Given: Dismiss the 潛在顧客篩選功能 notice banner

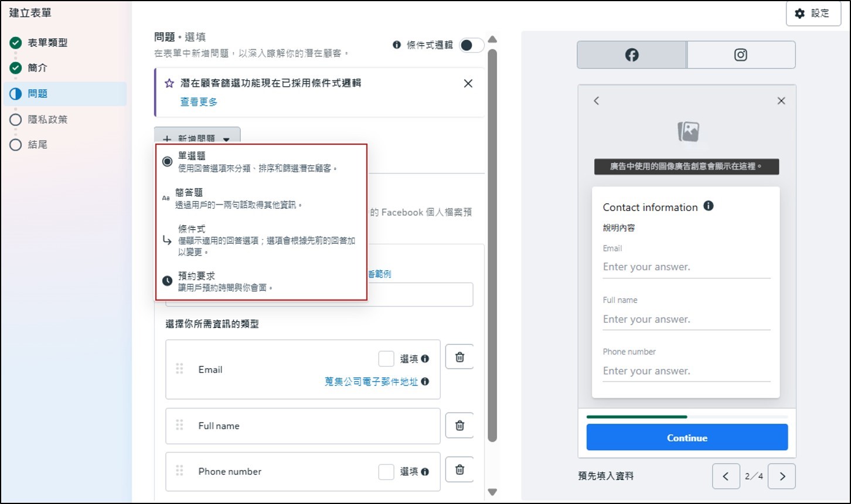Looking at the screenshot, I should 468,83.
